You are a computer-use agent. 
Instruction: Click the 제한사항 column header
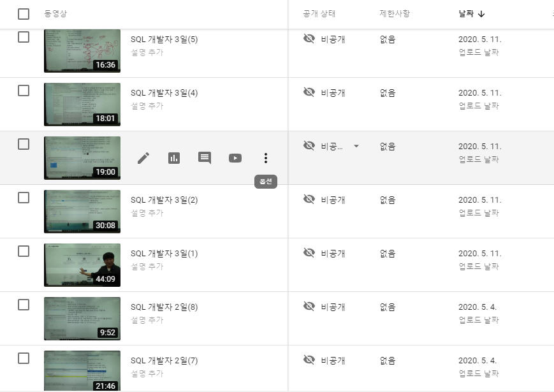[x=394, y=14]
